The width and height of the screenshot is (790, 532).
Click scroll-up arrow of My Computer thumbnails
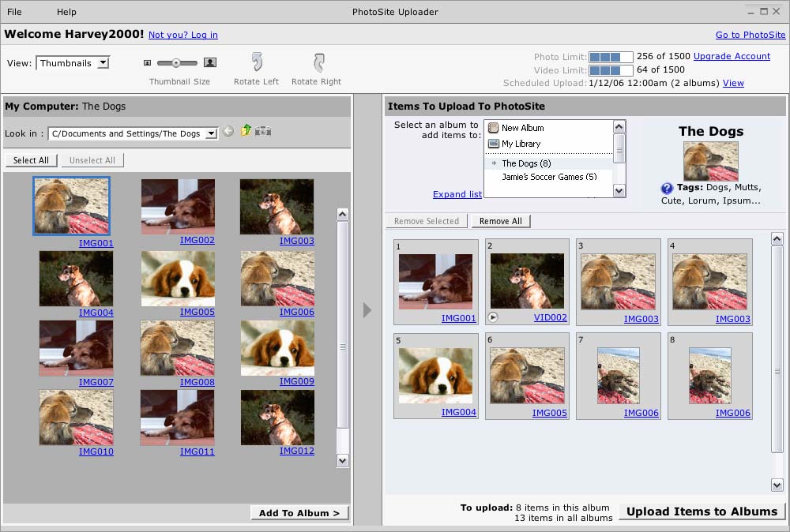point(343,215)
